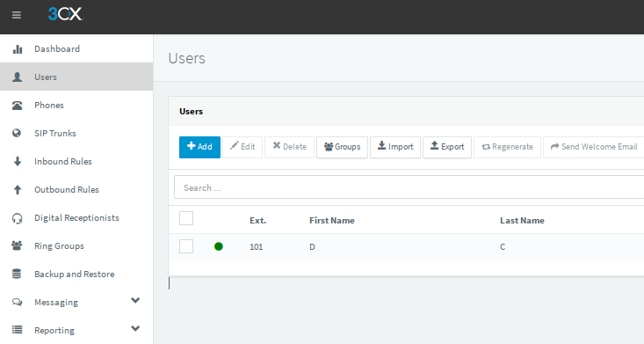Image resolution: width=644 pixels, height=344 pixels.
Task: Toggle the select-all checkbox in table header
Action: [x=186, y=218]
